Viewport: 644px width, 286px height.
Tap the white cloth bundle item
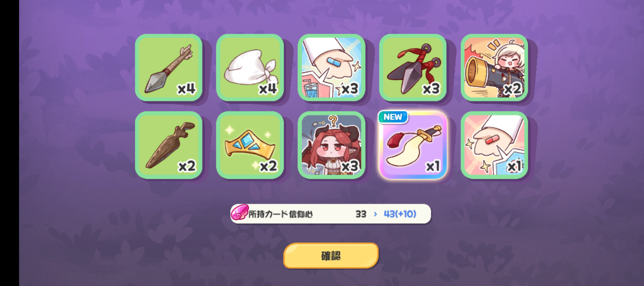click(250, 68)
